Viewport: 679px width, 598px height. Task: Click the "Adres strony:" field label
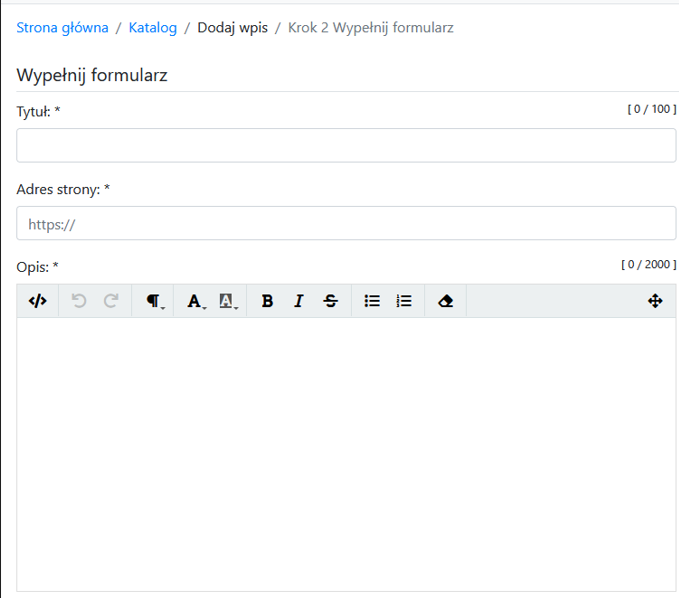tap(63, 189)
